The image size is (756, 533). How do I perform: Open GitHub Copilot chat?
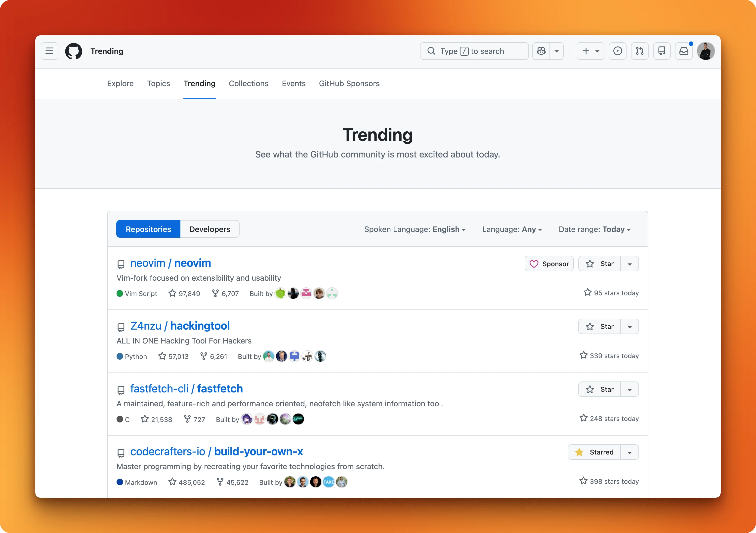coord(541,51)
